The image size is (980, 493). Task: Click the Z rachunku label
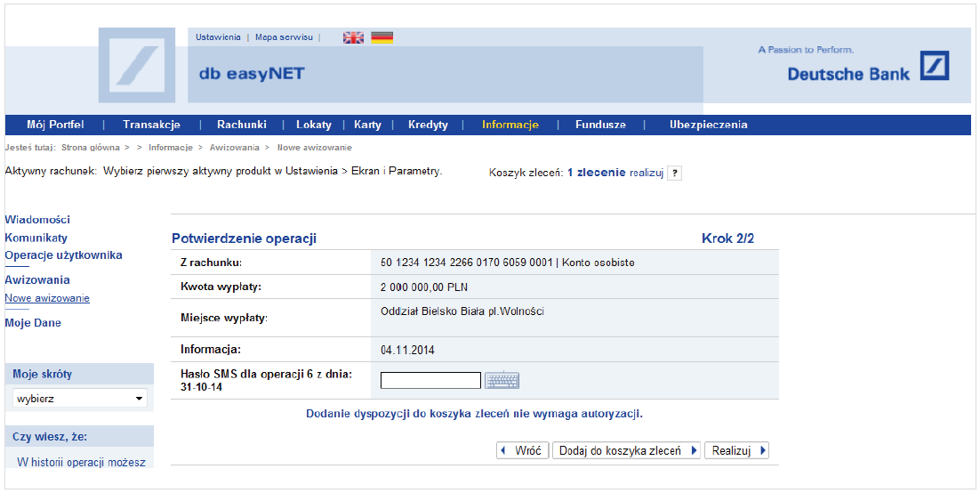point(212,263)
